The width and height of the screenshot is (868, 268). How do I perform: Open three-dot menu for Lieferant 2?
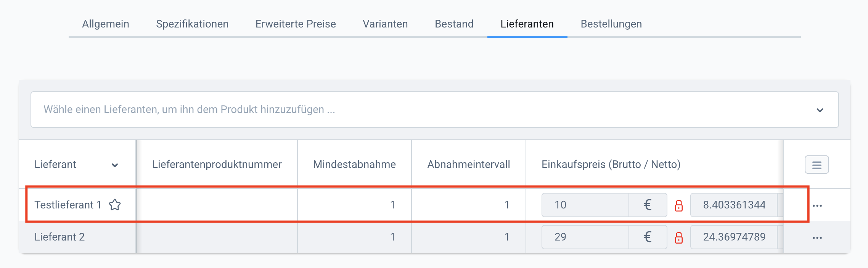point(817,238)
